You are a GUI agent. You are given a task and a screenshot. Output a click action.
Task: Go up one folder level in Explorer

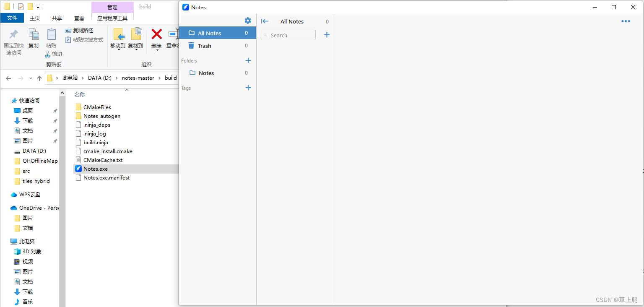pyautogui.click(x=39, y=78)
